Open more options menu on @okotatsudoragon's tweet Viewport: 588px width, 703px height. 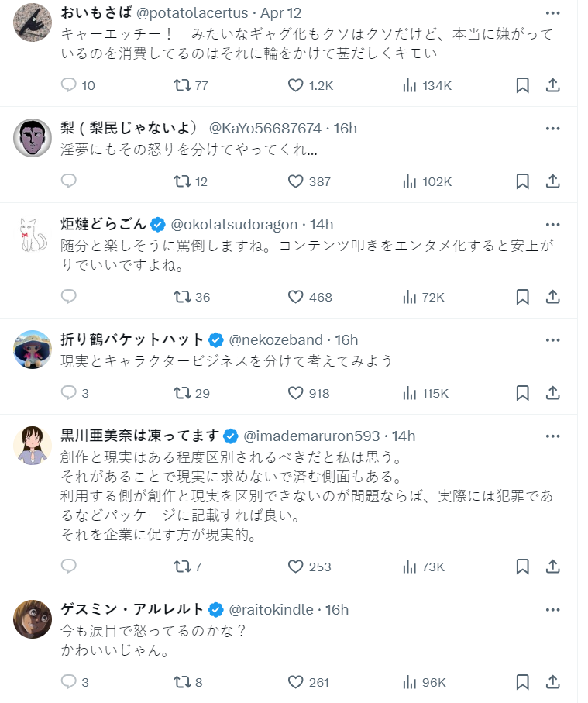(552, 225)
